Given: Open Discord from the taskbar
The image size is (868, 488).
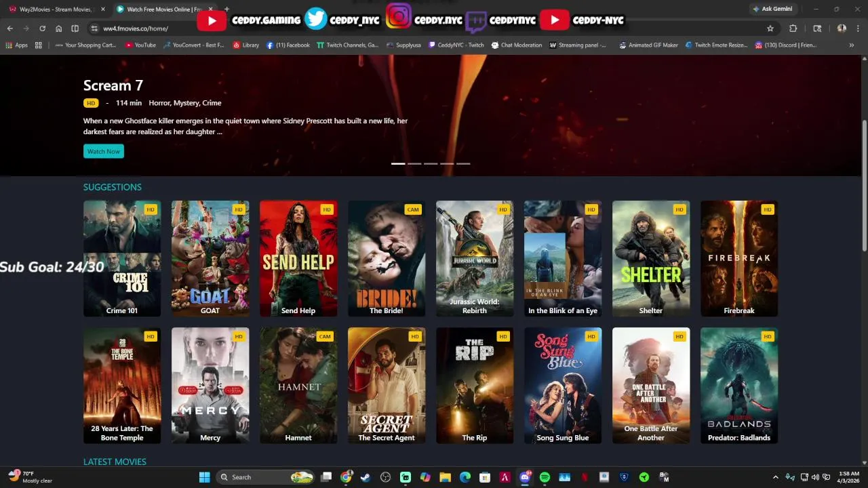Looking at the screenshot, I should [525, 477].
